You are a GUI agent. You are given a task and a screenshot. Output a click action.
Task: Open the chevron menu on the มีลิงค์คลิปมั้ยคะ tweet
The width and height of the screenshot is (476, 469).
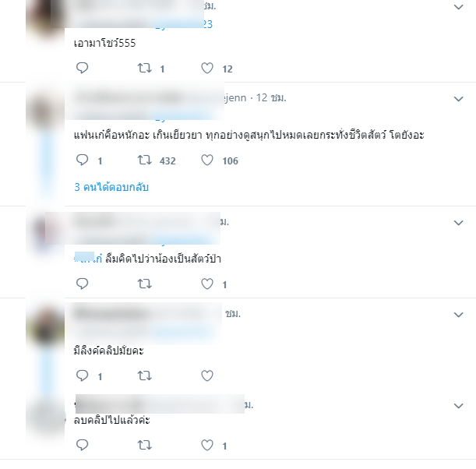458,315
